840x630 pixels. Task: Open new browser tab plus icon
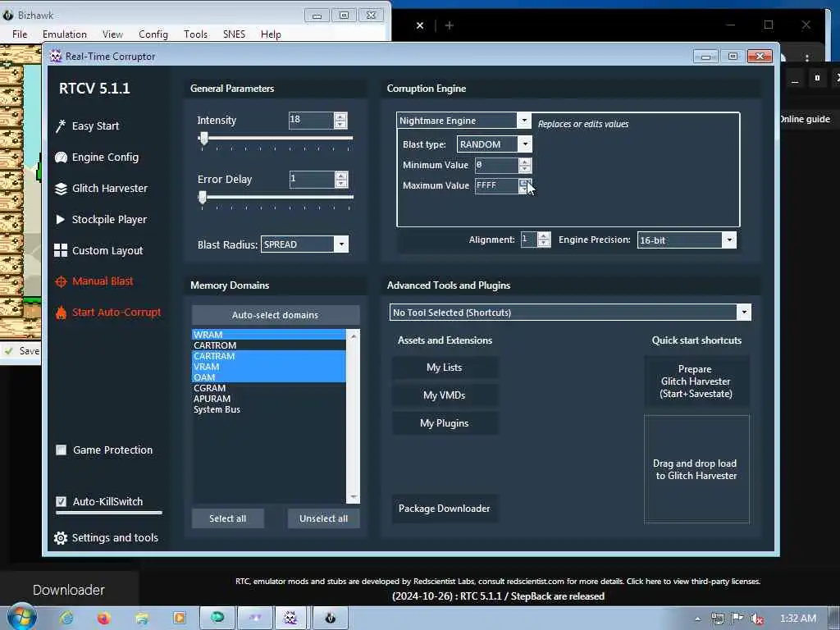coord(449,25)
